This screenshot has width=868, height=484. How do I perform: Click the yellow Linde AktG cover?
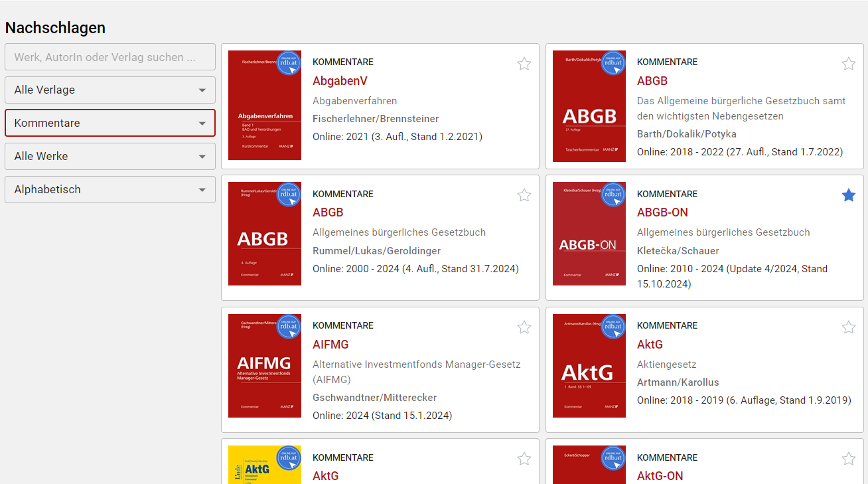tap(265, 465)
